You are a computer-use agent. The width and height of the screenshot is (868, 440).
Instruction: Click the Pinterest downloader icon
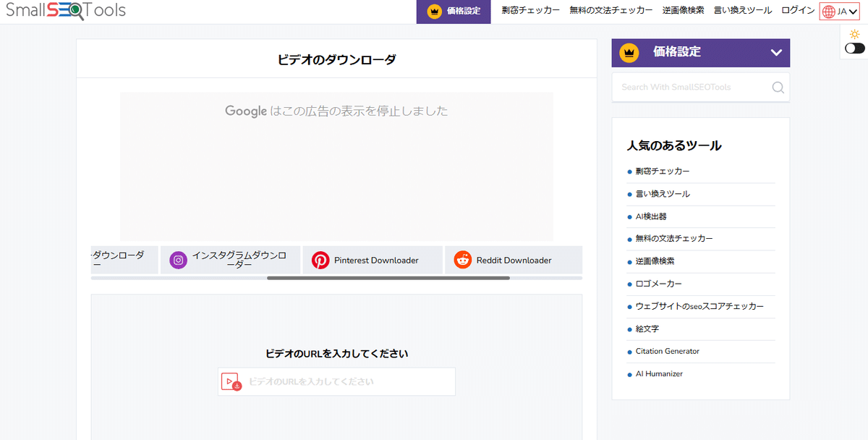[320, 260]
